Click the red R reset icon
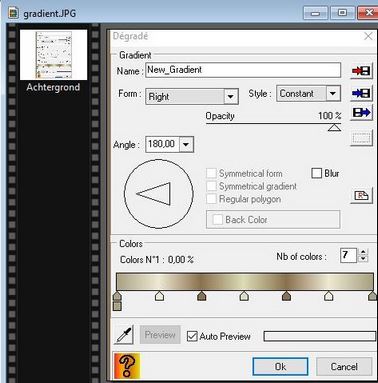Viewport: 378px width, 383px height. pos(361,195)
